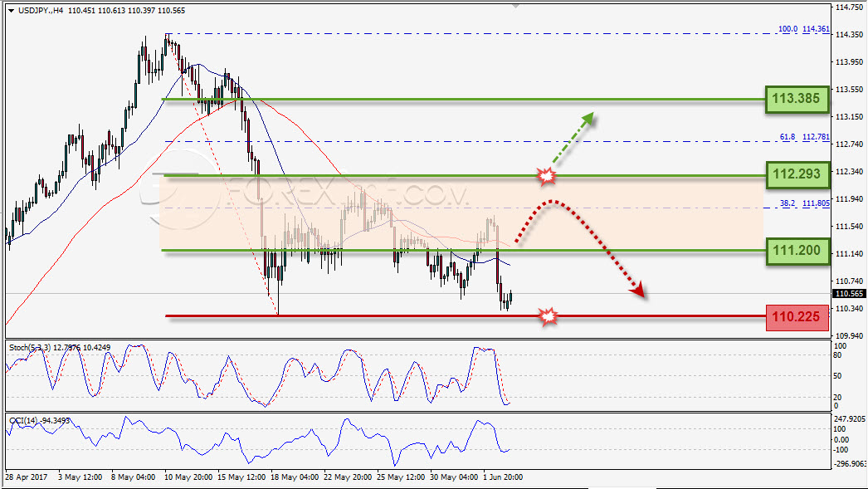
Task: Click the 10 May 20:00 time label
Action: [188, 477]
